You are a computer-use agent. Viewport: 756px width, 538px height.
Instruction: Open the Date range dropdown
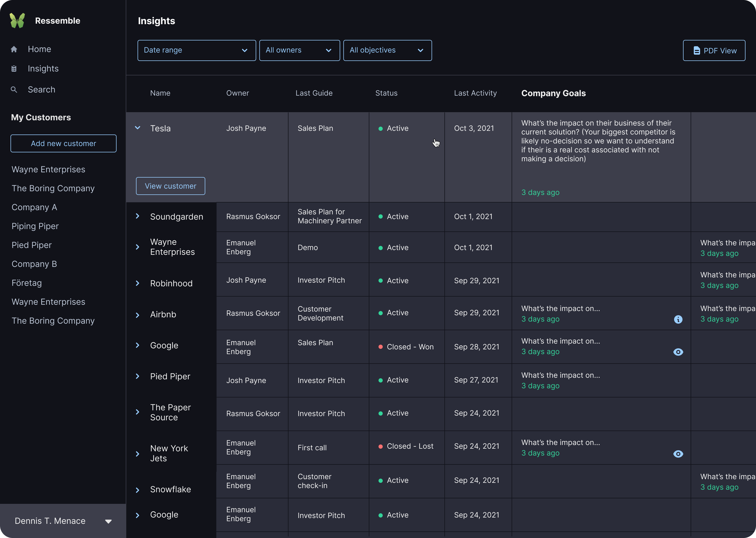197,50
